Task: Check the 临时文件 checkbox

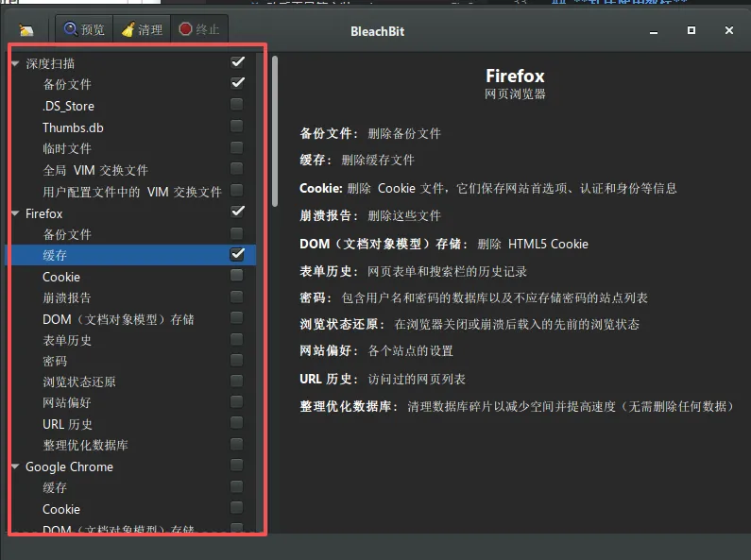Action: click(x=236, y=147)
